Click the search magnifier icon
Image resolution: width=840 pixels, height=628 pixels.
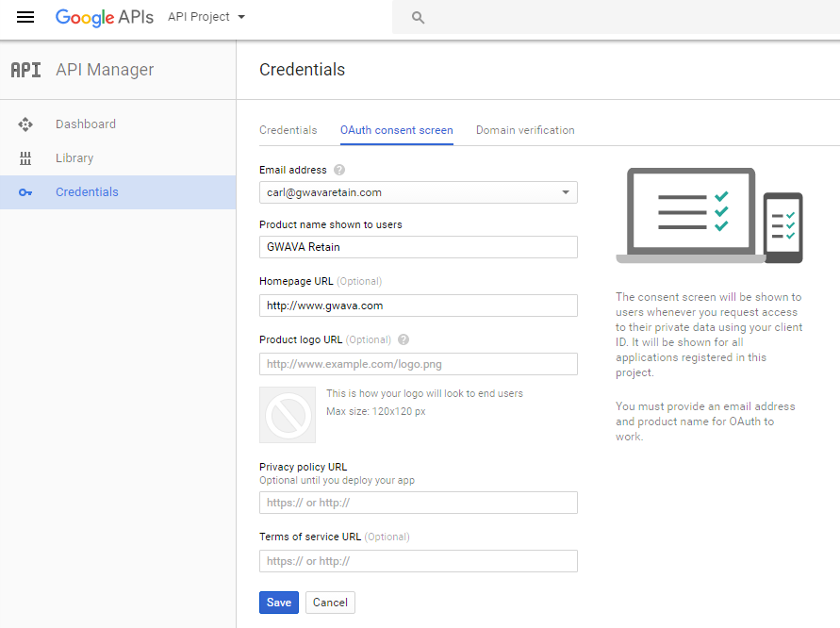click(x=419, y=17)
